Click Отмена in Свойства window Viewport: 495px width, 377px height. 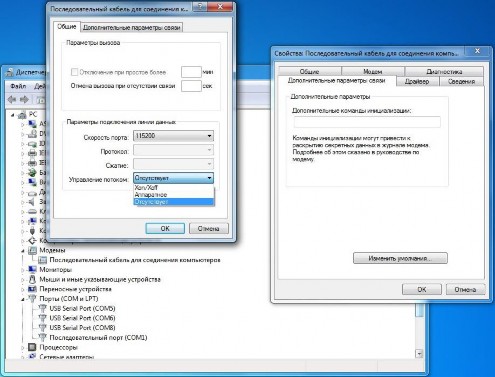[x=465, y=289]
